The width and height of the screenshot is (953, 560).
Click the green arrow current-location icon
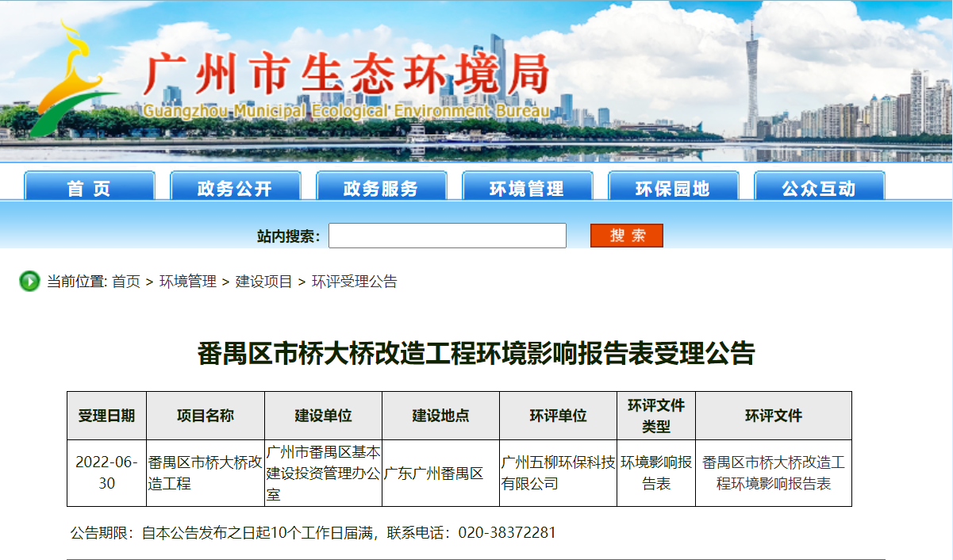coord(29,281)
